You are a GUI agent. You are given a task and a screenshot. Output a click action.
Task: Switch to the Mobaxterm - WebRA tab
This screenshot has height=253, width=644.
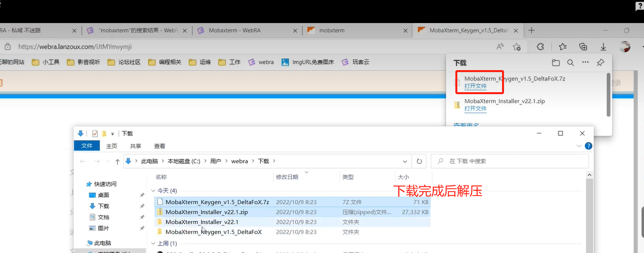[247, 30]
